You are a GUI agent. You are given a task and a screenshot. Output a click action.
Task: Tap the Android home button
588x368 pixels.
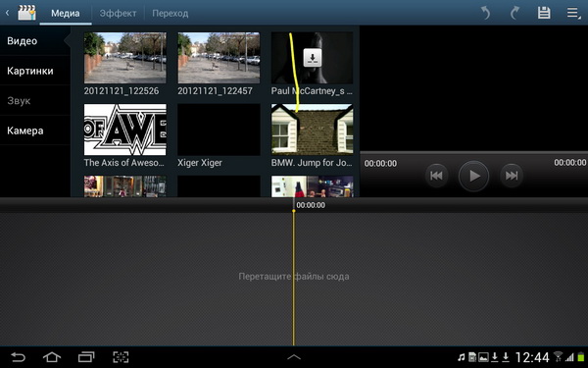pos(52,357)
